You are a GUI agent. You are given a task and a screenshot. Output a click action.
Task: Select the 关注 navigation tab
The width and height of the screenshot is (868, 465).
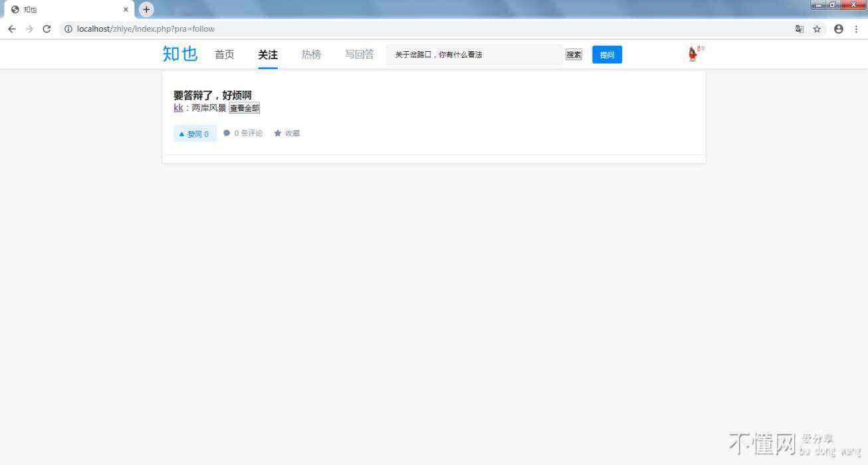point(268,54)
